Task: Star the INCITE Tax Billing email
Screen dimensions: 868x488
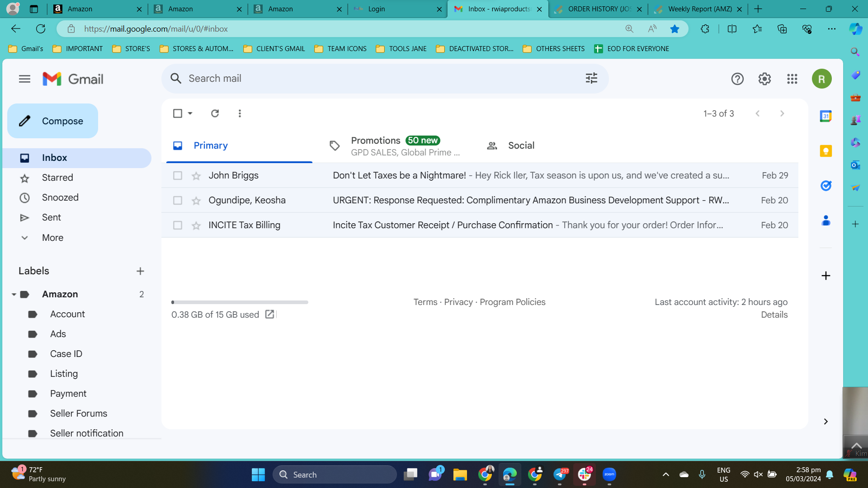Action: pos(196,225)
